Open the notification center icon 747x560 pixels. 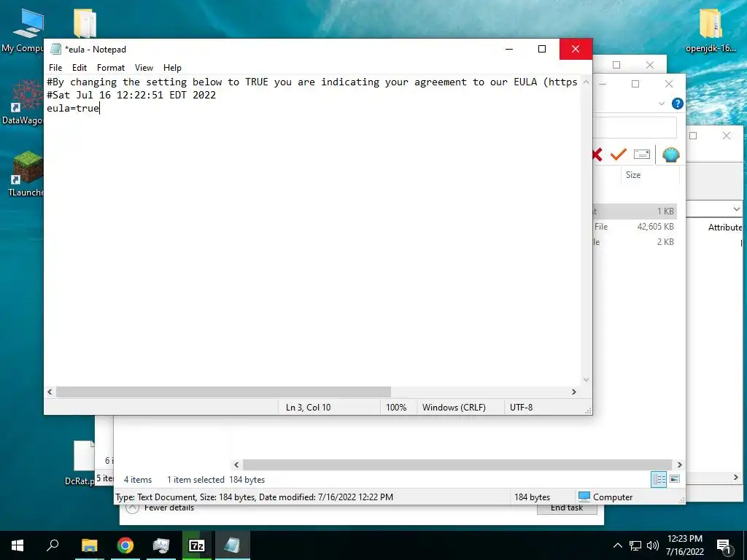tap(724, 546)
